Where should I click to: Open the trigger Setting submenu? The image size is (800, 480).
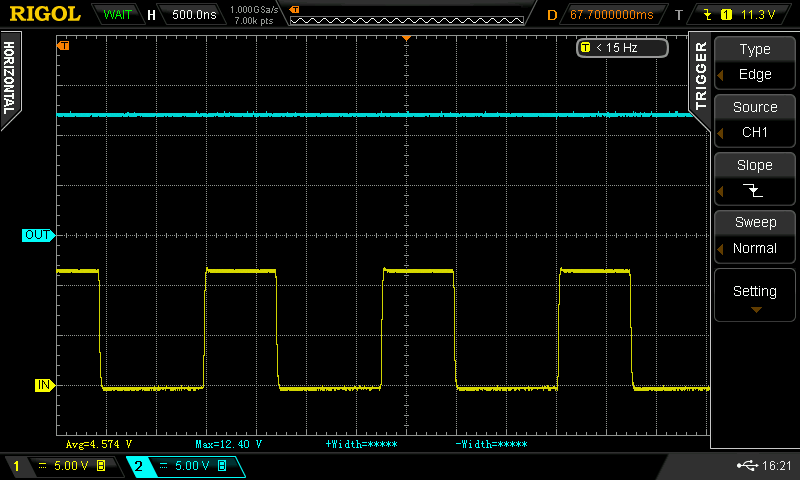755,296
